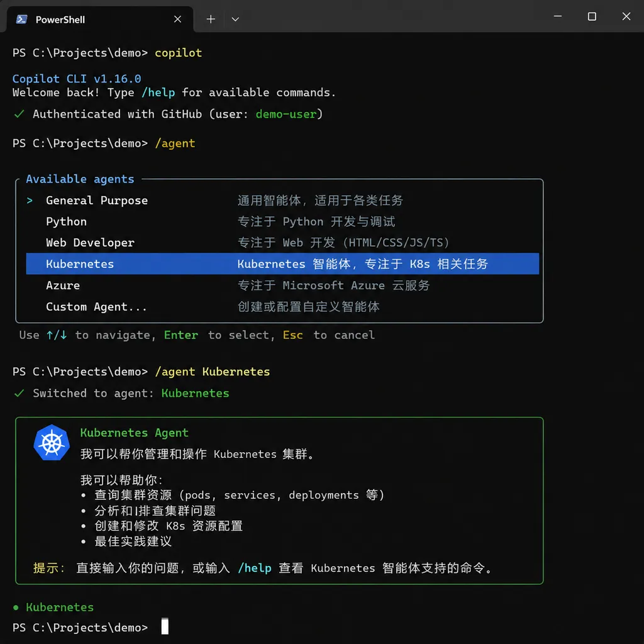Click the checkmark before Authenticated with GitHub

19,114
